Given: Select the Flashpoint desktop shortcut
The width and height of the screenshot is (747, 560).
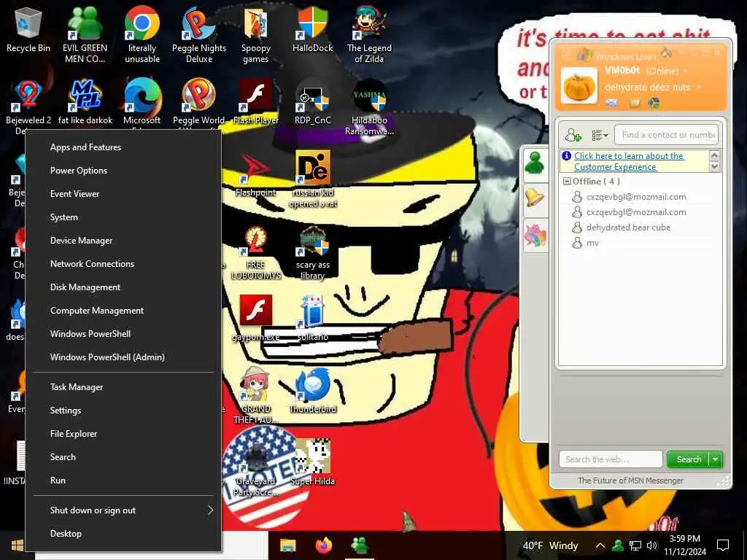Looking at the screenshot, I should click(x=256, y=174).
